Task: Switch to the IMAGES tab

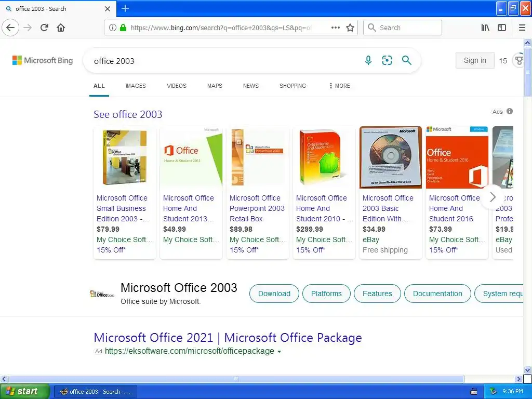Action: pyautogui.click(x=136, y=86)
